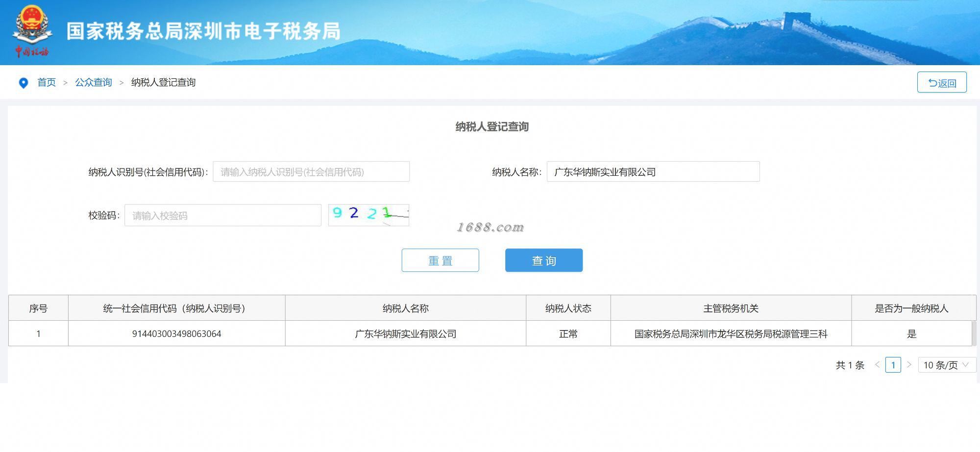Click the 纳税人名称 input field
The image size is (980, 452).
point(653,171)
